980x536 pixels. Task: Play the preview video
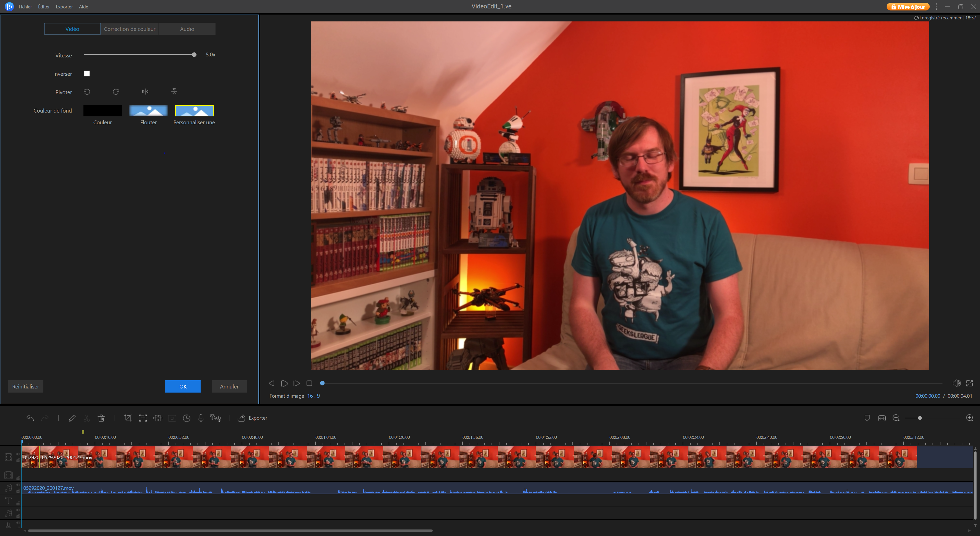coord(284,383)
